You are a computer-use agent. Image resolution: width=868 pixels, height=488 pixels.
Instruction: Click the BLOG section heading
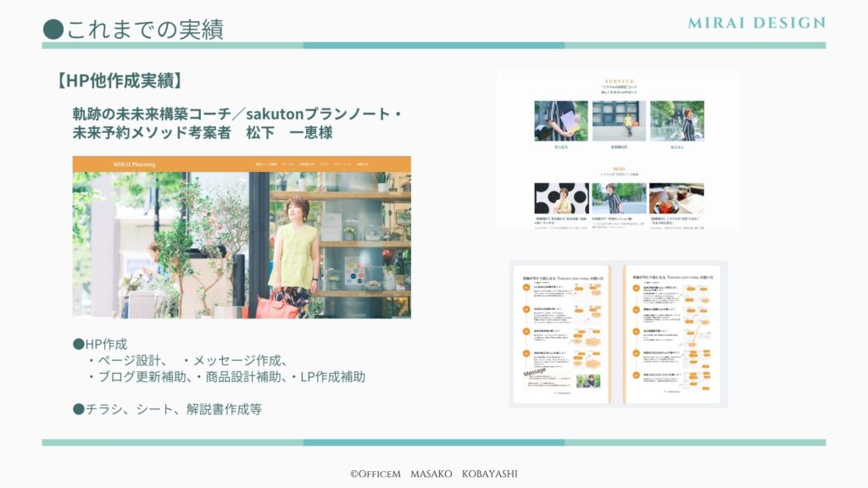pyautogui.click(x=619, y=169)
